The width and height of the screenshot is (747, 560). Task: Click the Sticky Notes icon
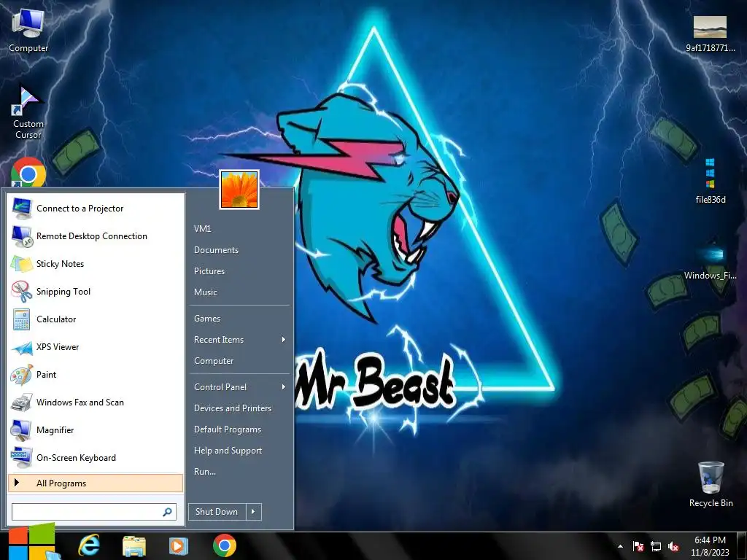point(21,264)
